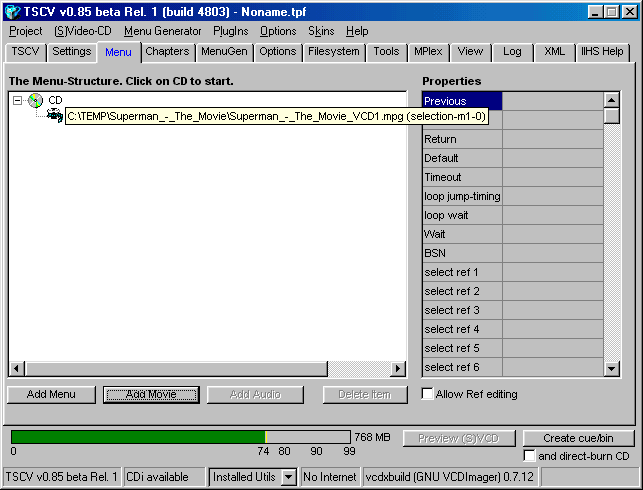Click the CD disc icon in tree

(x=35, y=100)
